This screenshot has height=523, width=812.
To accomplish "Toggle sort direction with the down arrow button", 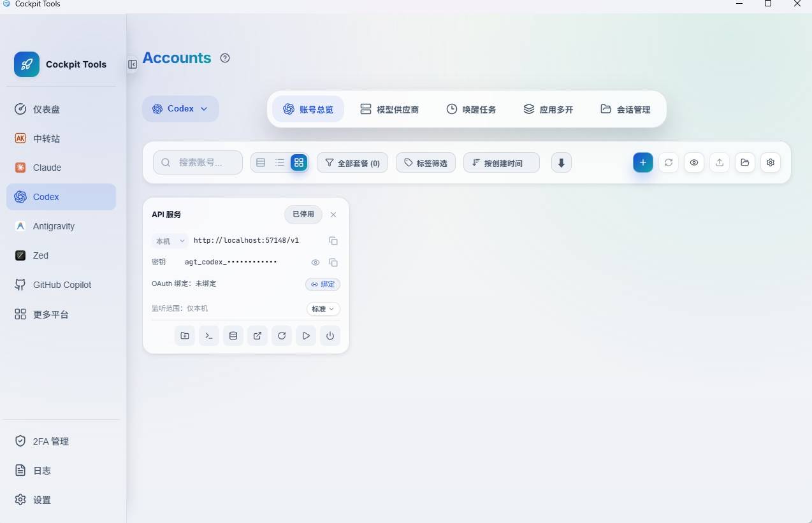I will coord(562,162).
